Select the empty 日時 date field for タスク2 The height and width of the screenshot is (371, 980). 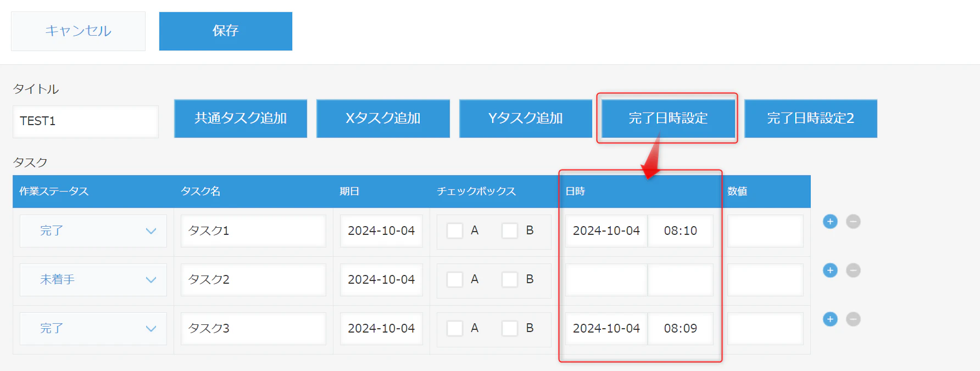(606, 280)
